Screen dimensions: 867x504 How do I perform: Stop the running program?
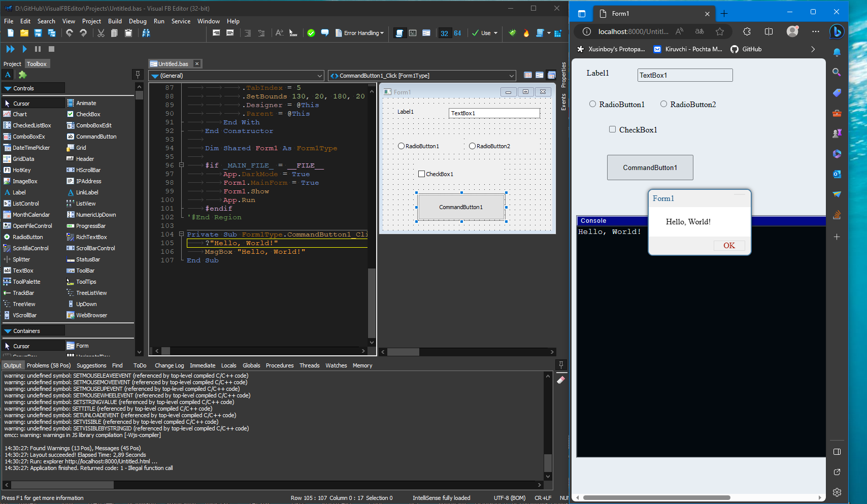[51, 49]
